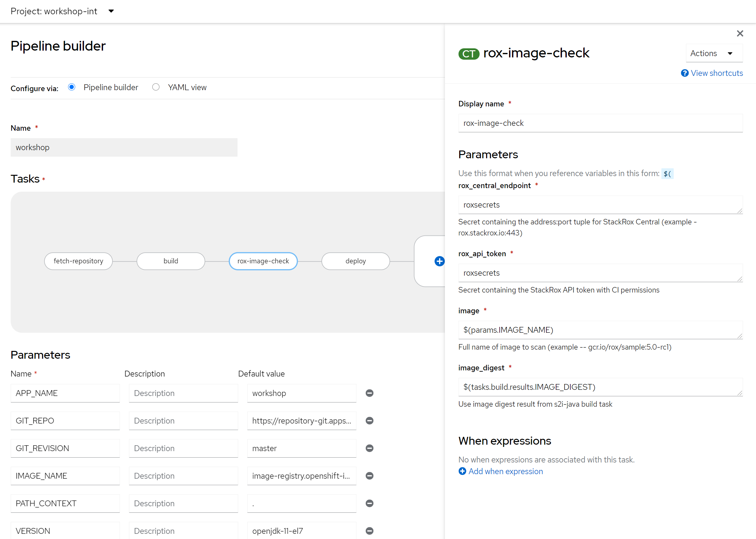Click the pipeline Name field with workshop

click(124, 147)
